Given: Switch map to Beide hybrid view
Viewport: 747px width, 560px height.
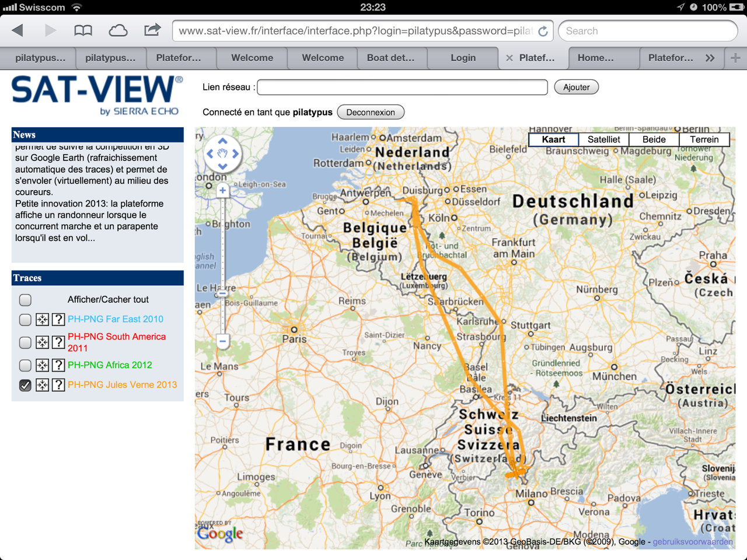Looking at the screenshot, I should point(654,139).
